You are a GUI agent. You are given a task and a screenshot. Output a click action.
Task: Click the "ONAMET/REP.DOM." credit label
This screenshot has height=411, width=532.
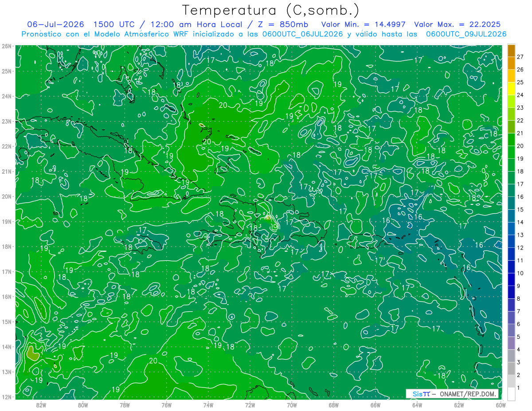467,394
